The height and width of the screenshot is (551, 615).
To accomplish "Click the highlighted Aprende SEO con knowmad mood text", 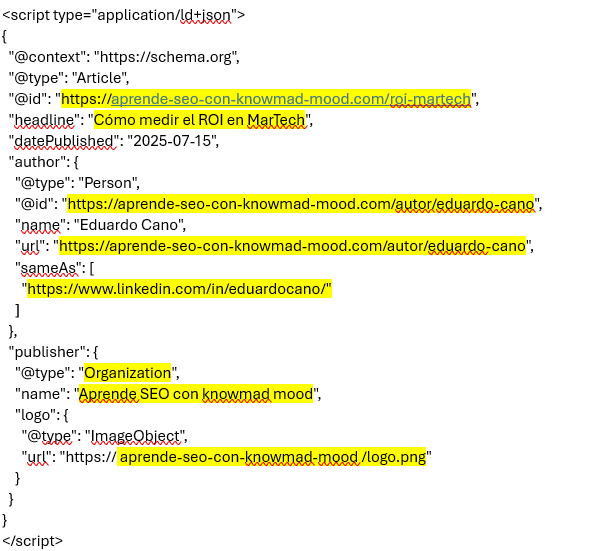I will tap(196, 394).
